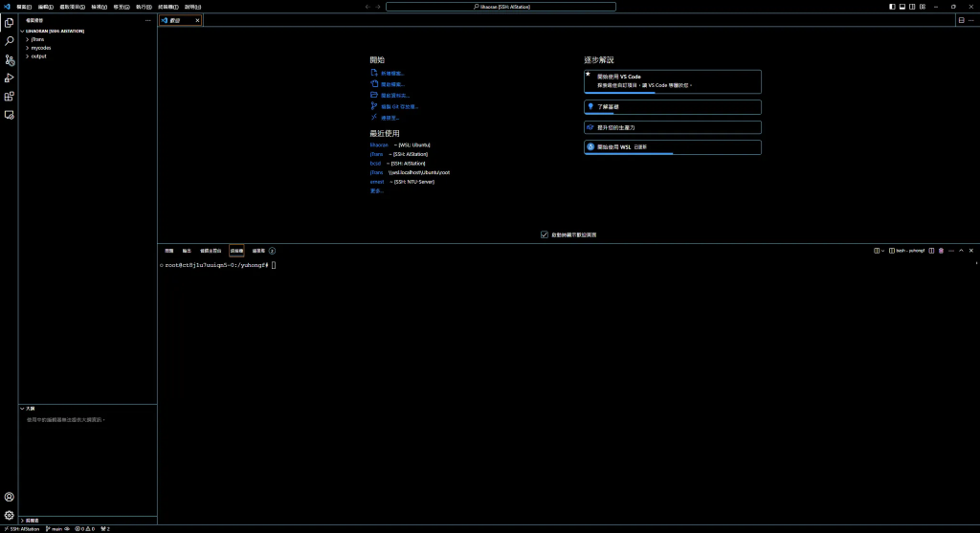
Task: Open the Search view in activity bar
Action: (10, 40)
